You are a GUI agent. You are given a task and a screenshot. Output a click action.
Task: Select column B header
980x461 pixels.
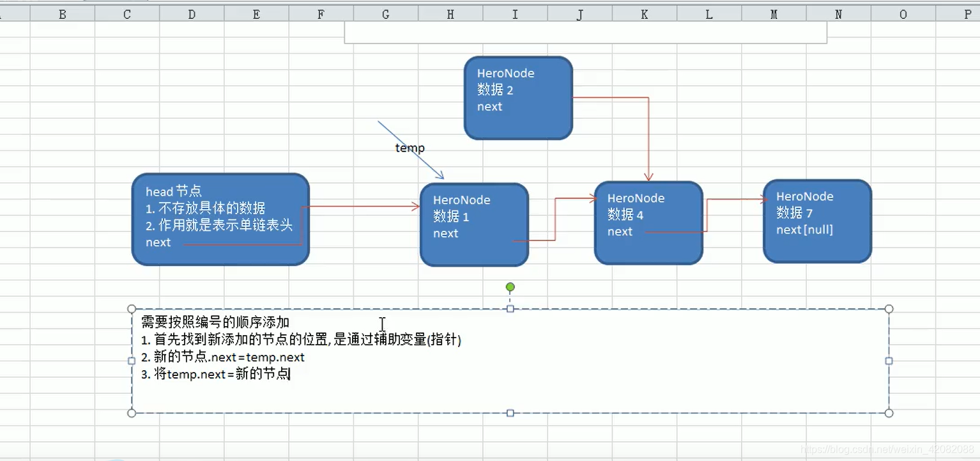(x=62, y=14)
